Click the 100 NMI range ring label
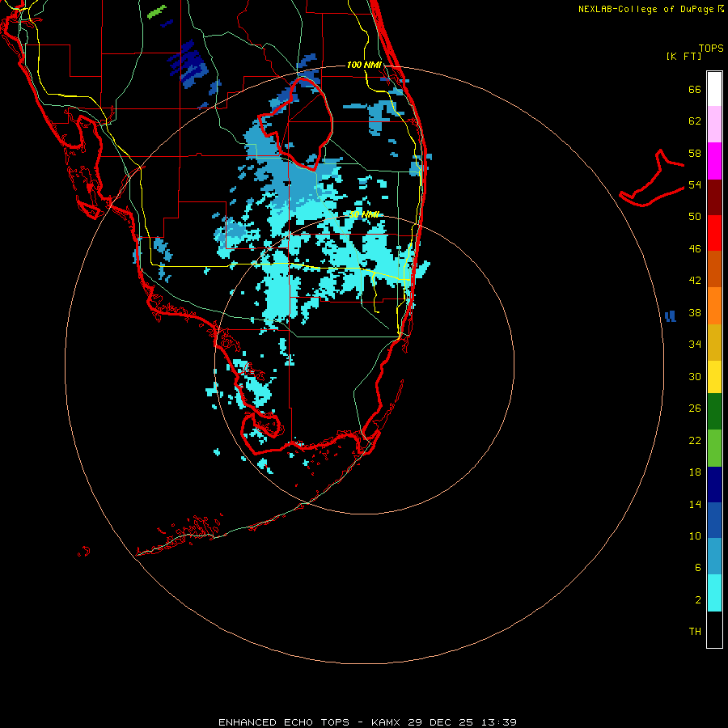This screenshot has width=728, height=728. (364, 65)
